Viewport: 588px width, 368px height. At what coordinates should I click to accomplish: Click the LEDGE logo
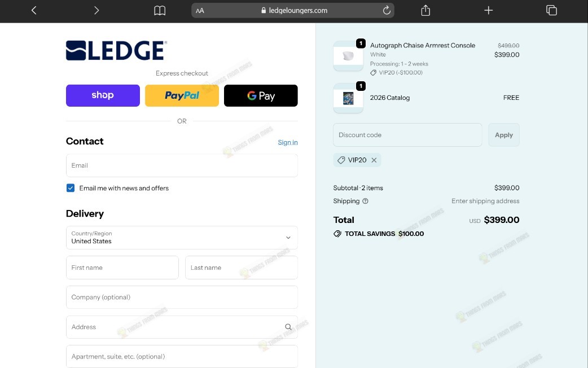click(117, 50)
